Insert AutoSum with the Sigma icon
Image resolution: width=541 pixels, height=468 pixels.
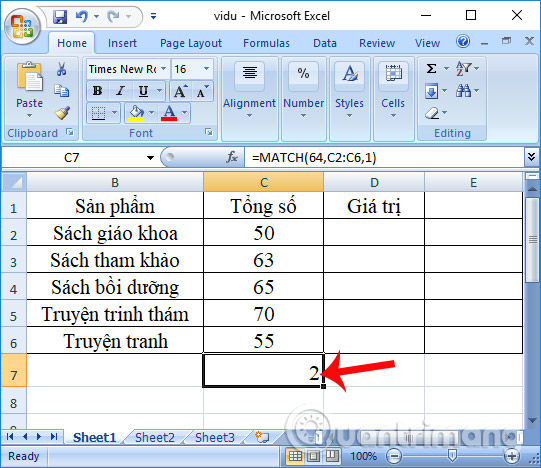point(431,68)
